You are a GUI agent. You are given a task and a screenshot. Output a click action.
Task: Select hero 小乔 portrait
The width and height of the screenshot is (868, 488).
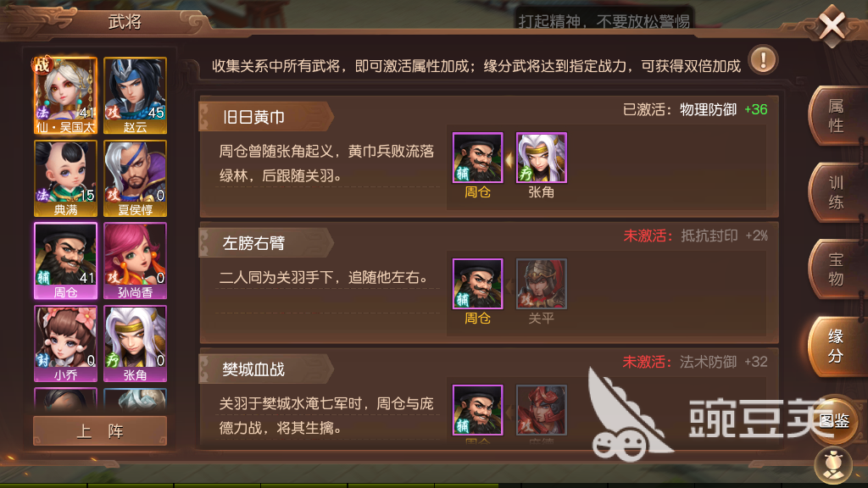click(x=65, y=344)
